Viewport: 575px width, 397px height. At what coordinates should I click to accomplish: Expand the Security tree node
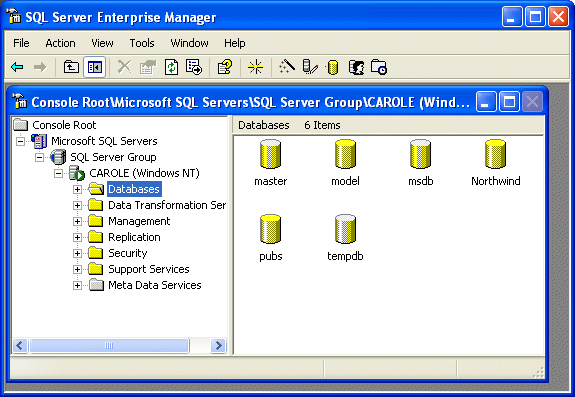(77, 253)
